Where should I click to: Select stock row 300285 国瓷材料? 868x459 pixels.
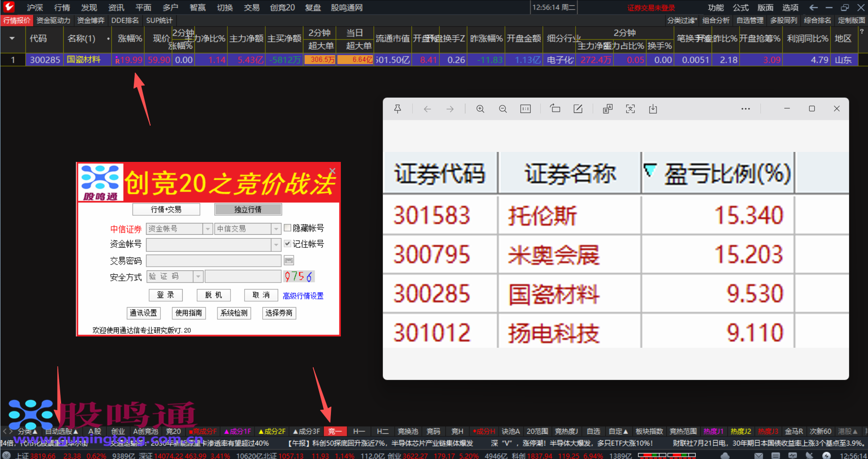[429, 60]
